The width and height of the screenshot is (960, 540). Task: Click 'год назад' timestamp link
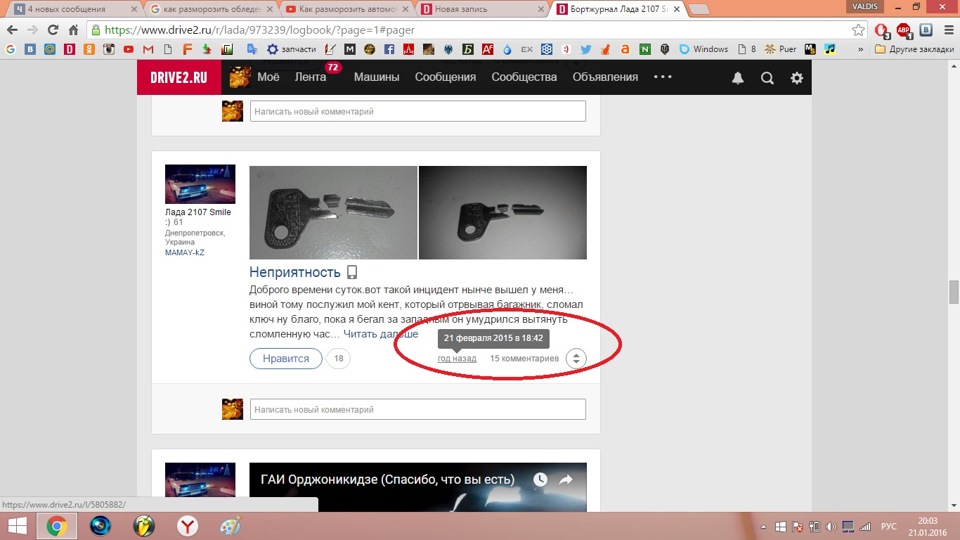(457, 358)
